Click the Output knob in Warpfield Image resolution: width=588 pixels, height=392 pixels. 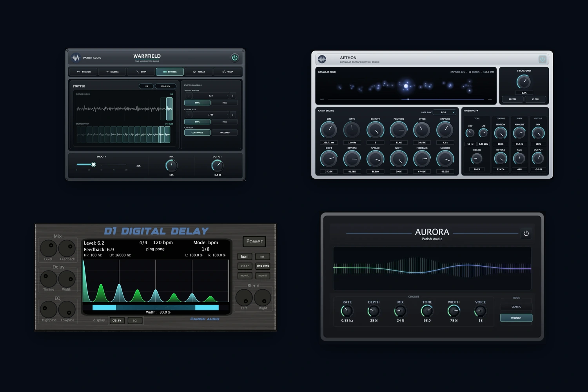(217, 165)
